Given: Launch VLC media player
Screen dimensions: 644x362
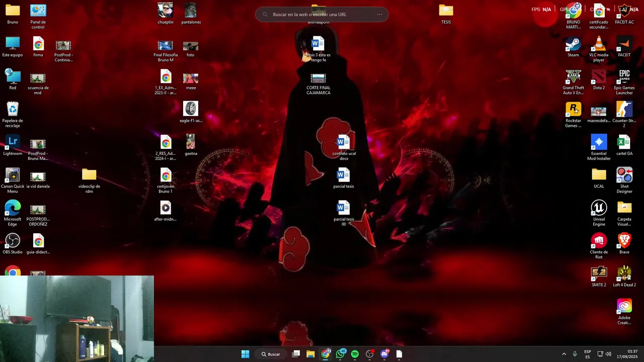Looking at the screenshot, I should (599, 49).
